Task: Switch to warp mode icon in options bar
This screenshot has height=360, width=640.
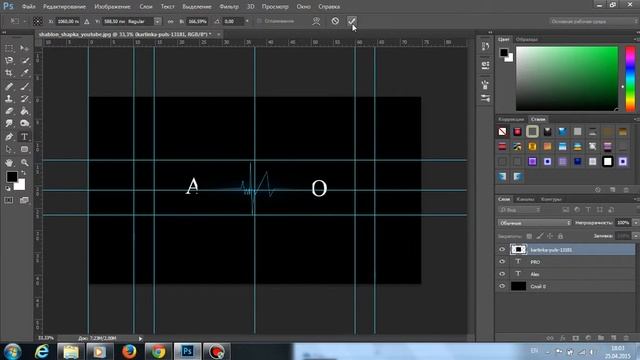Action: pos(316,21)
